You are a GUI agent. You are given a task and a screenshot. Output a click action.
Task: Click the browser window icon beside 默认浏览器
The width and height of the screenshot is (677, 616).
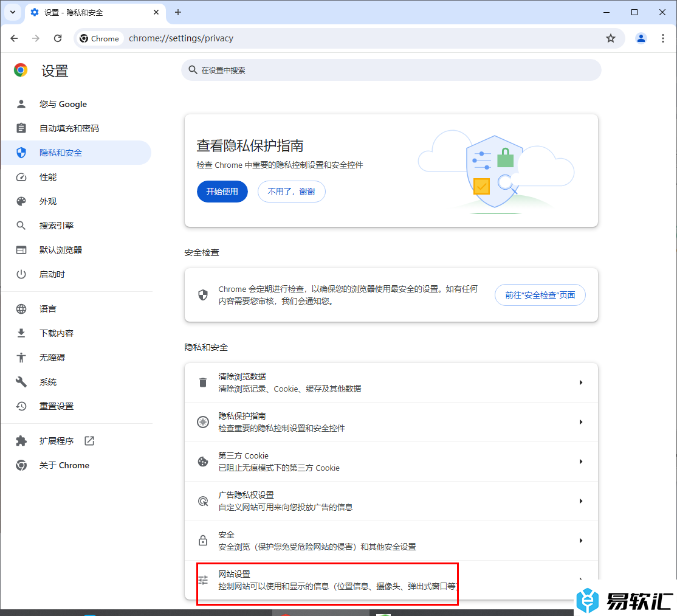(21, 250)
